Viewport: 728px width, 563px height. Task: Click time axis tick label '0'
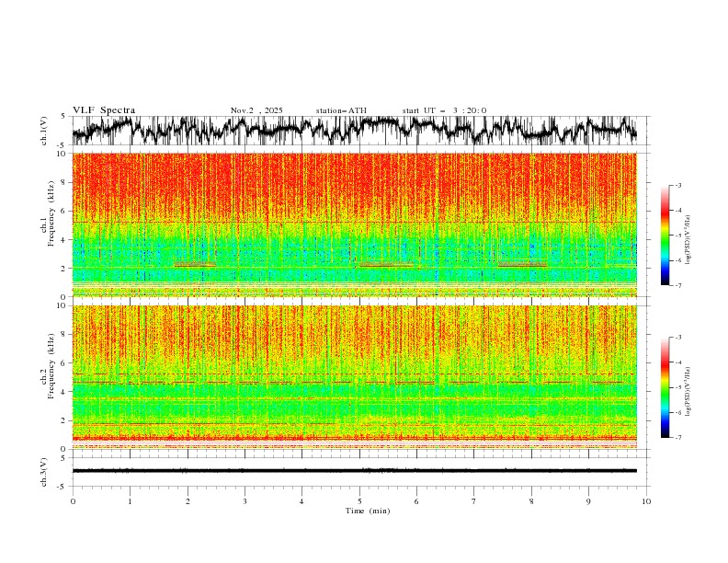point(73,501)
